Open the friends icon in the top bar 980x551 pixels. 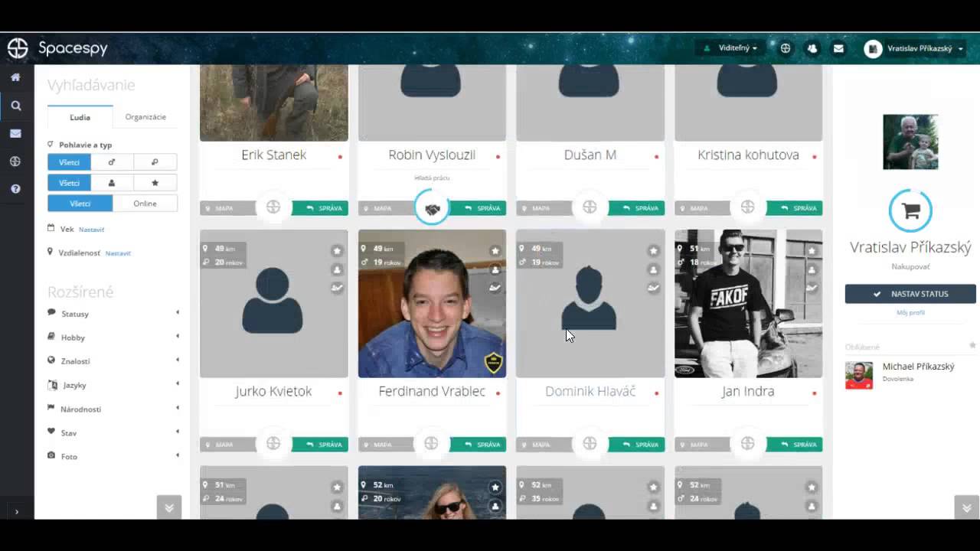coord(812,48)
